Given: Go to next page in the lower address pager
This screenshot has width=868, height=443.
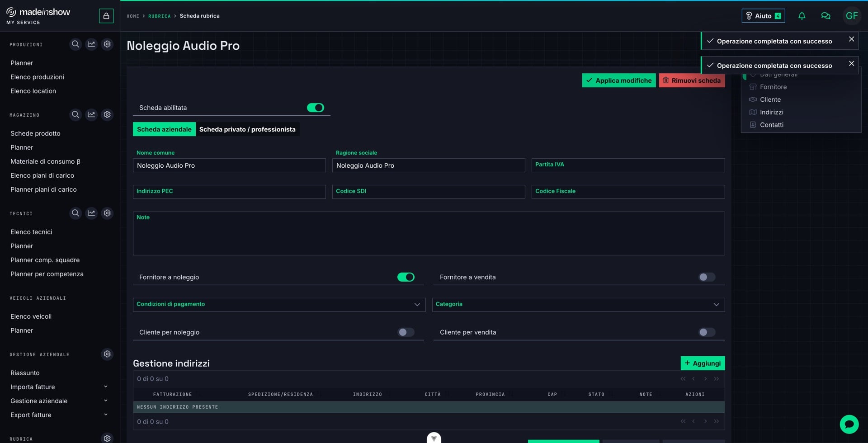Looking at the screenshot, I should pos(705,421).
